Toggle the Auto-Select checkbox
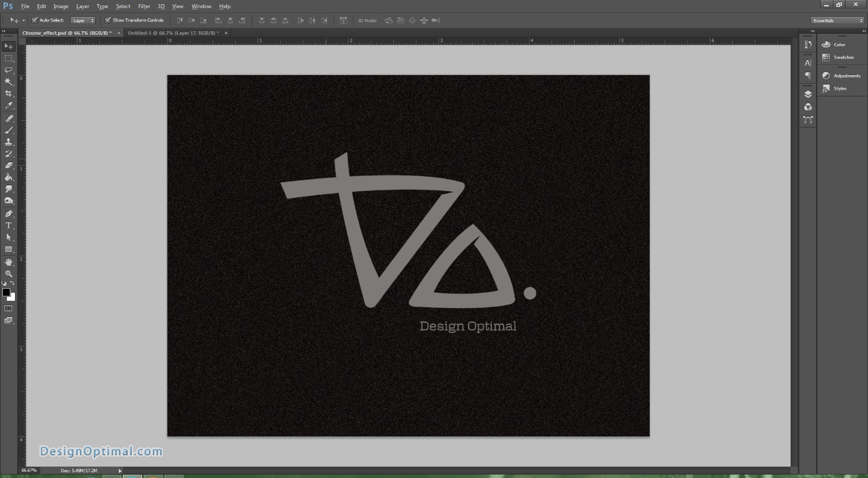 coord(35,20)
